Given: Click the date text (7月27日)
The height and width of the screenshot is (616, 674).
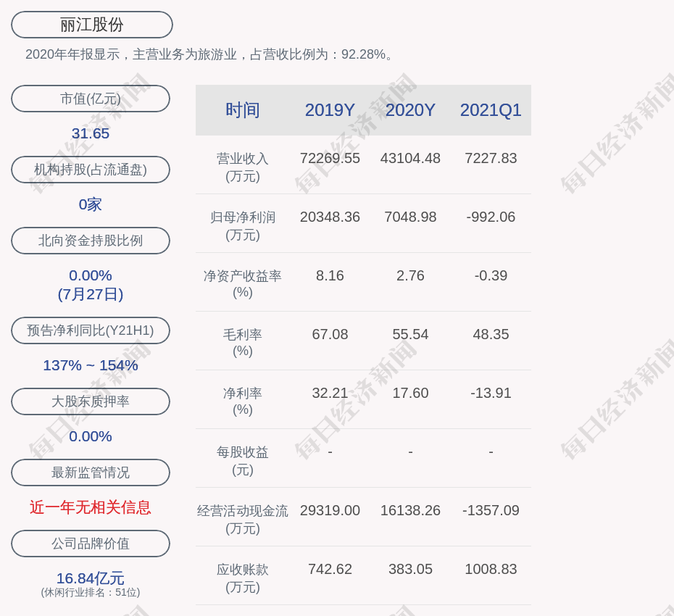Looking at the screenshot, I should [x=91, y=294].
